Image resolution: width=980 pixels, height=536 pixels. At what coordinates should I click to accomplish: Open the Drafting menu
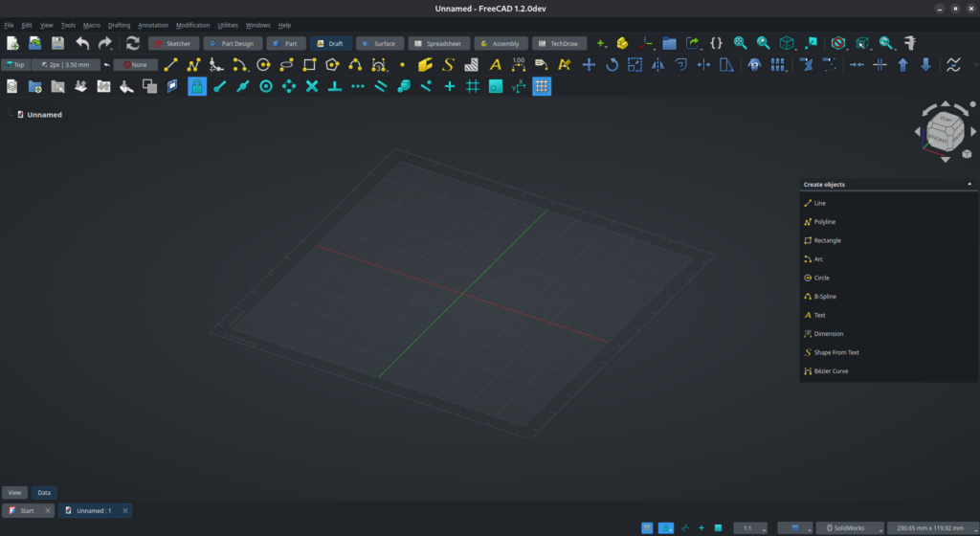tap(119, 25)
